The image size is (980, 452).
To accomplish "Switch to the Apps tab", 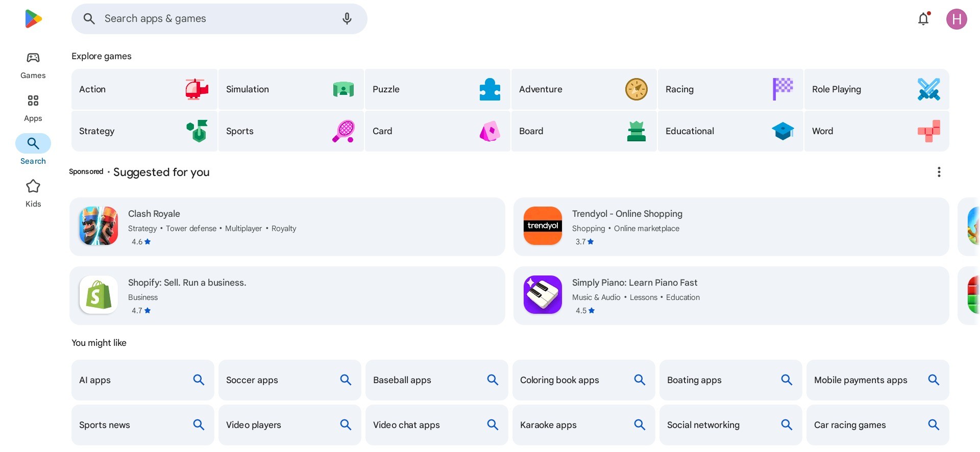I will click(33, 108).
